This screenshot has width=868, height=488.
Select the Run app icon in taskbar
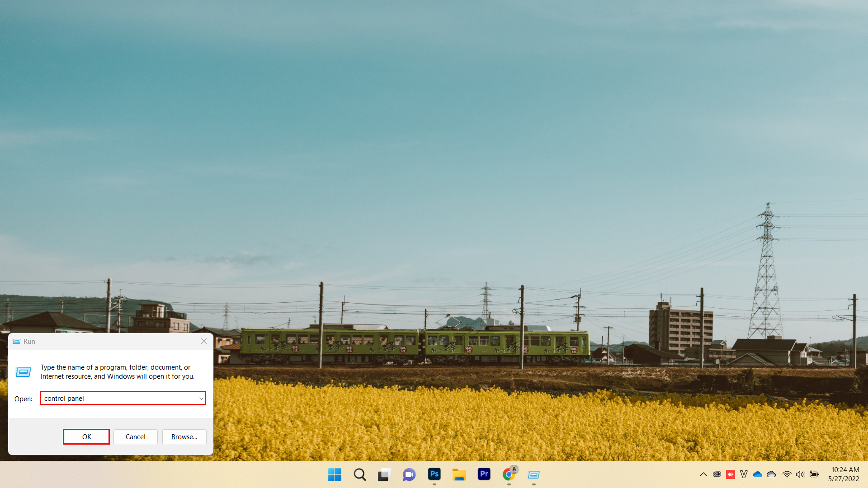click(533, 474)
